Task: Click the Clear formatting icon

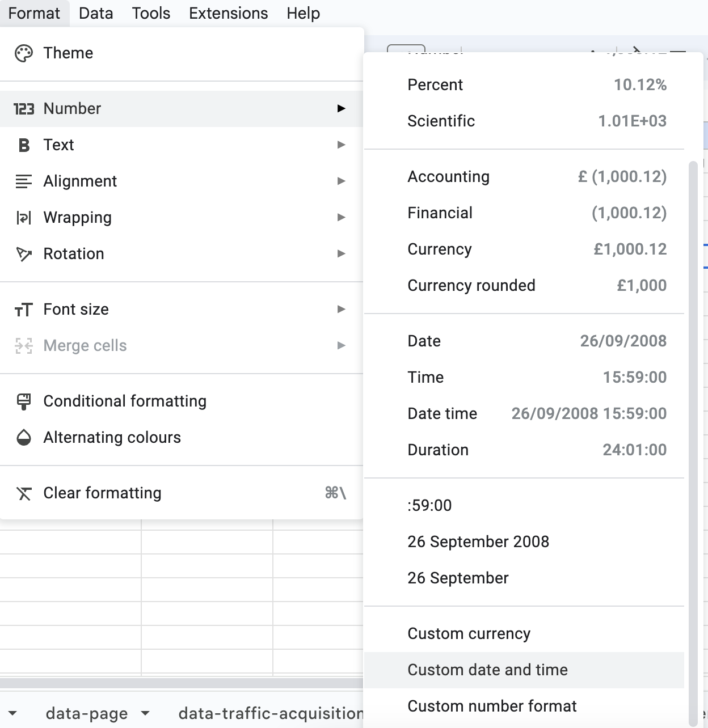Action: [x=24, y=493]
